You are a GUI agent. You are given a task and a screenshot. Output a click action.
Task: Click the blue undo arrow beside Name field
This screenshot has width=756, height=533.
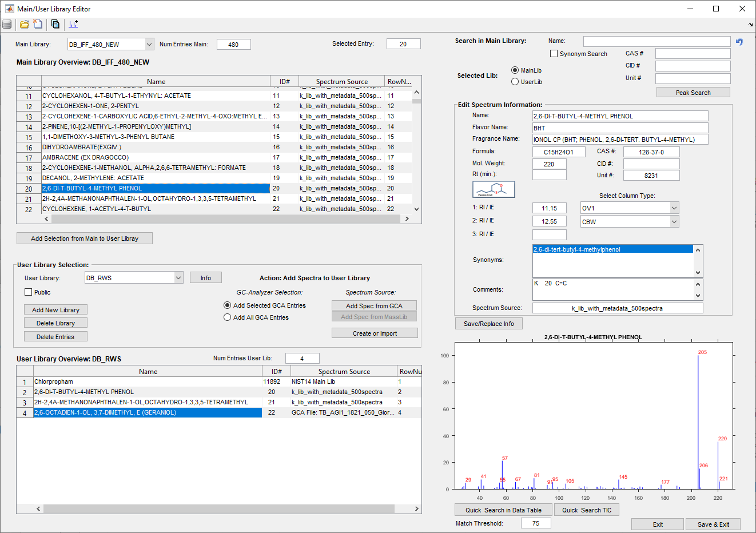(x=739, y=42)
